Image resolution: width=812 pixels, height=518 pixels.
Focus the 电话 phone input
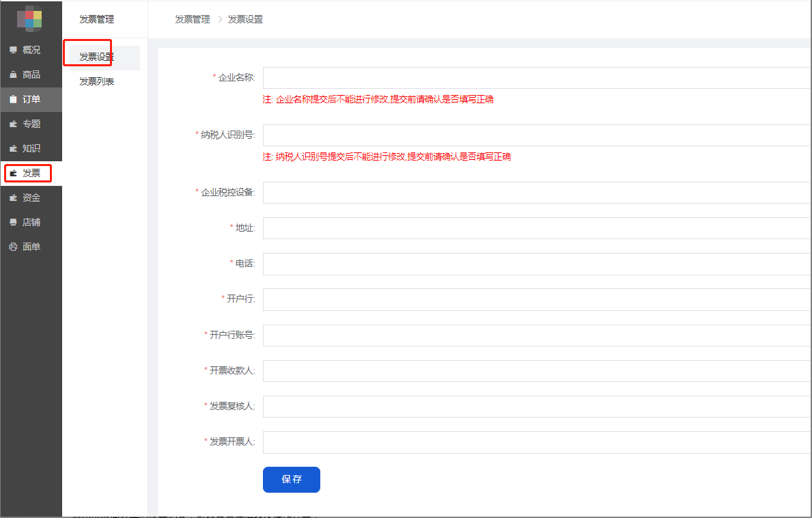tap(537, 264)
